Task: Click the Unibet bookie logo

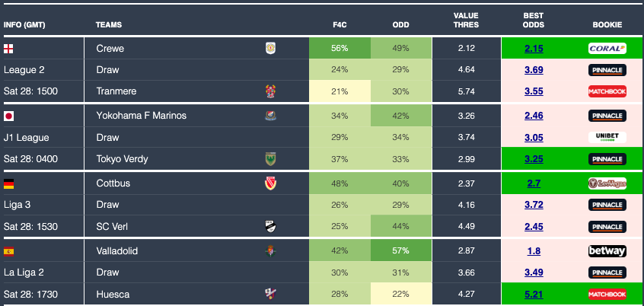Action: 607,137
